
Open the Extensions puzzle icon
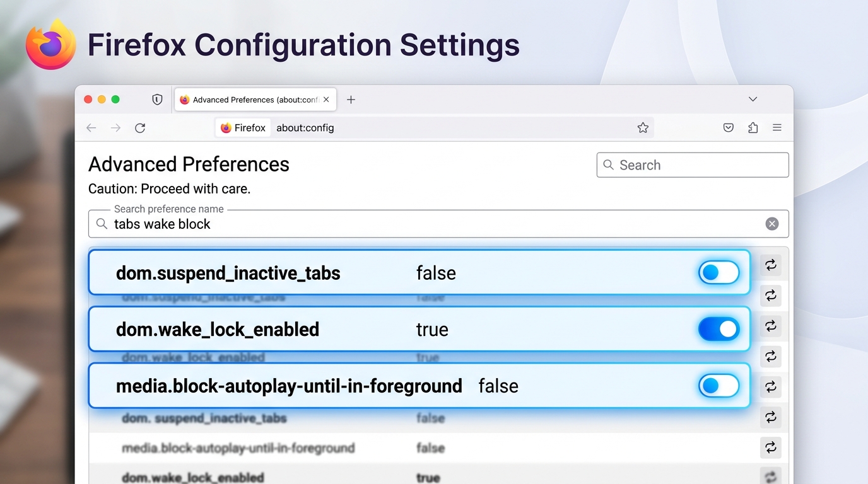[x=753, y=128]
